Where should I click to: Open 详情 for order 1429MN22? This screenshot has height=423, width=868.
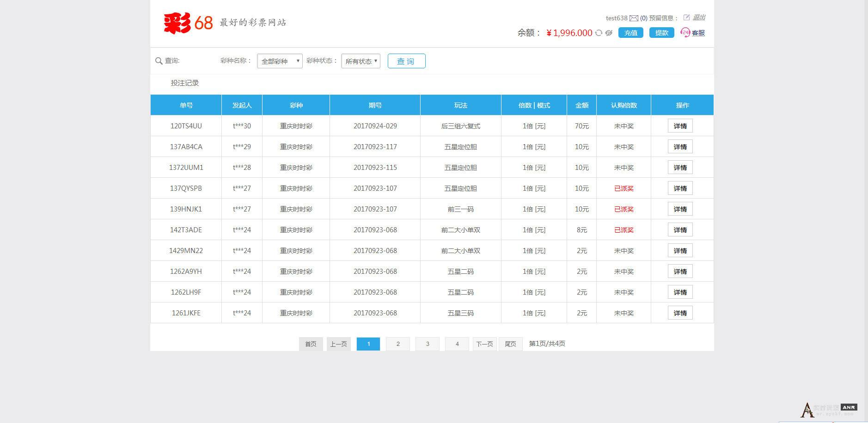pyautogui.click(x=680, y=251)
